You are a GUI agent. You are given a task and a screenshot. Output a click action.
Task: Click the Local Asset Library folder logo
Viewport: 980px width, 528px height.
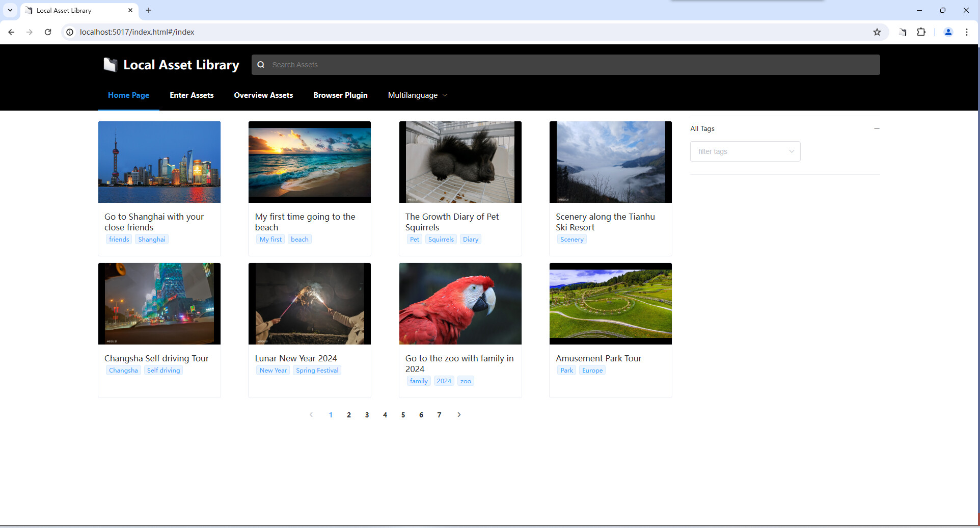pos(110,64)
